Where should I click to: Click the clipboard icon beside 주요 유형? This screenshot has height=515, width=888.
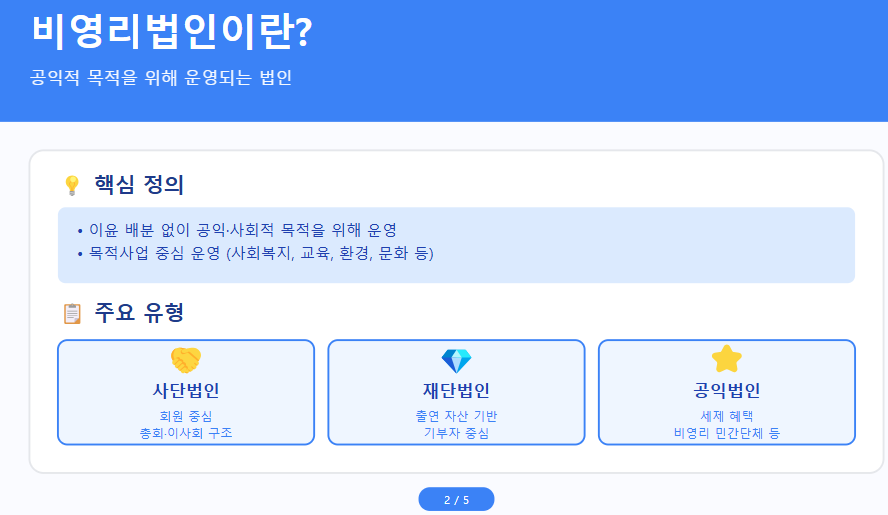click(71, 314)
